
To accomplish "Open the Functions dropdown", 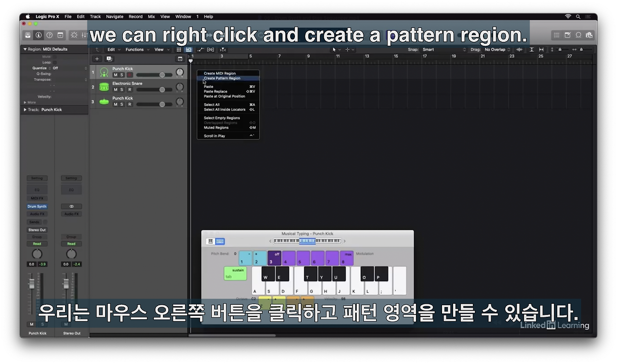I will 137,50.
